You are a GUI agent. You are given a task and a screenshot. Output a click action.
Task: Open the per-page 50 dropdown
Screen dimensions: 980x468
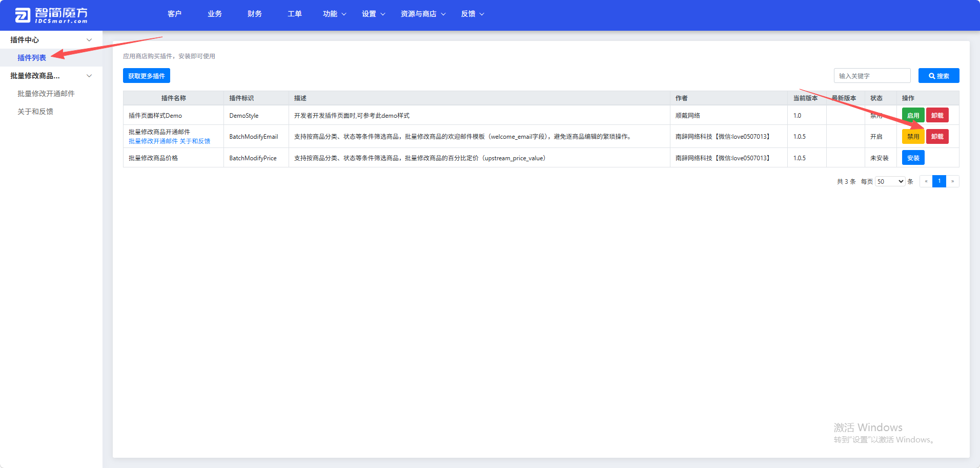(890, 181)
